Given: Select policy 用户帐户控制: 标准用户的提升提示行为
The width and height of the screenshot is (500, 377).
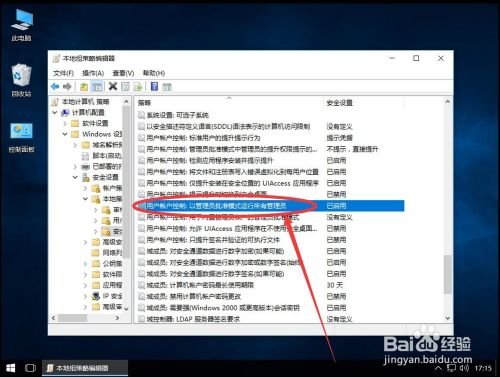Looking at the screenshot, I should pos(203,138).
